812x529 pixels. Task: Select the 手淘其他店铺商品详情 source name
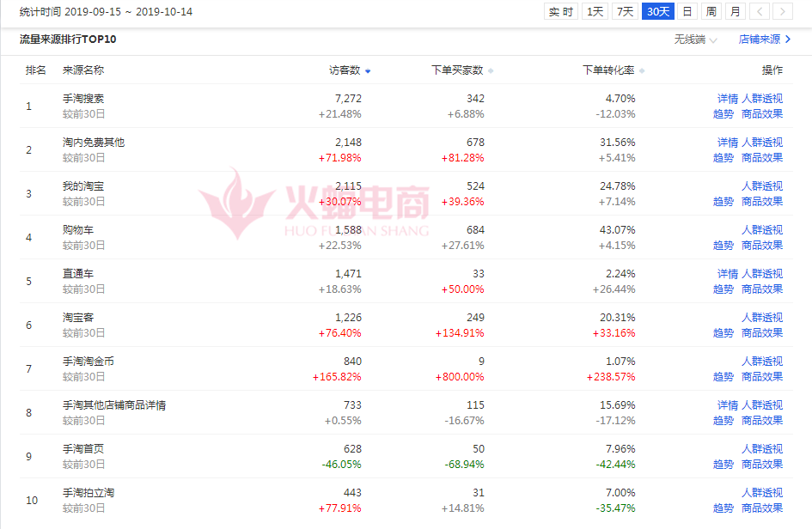[114, 405]
